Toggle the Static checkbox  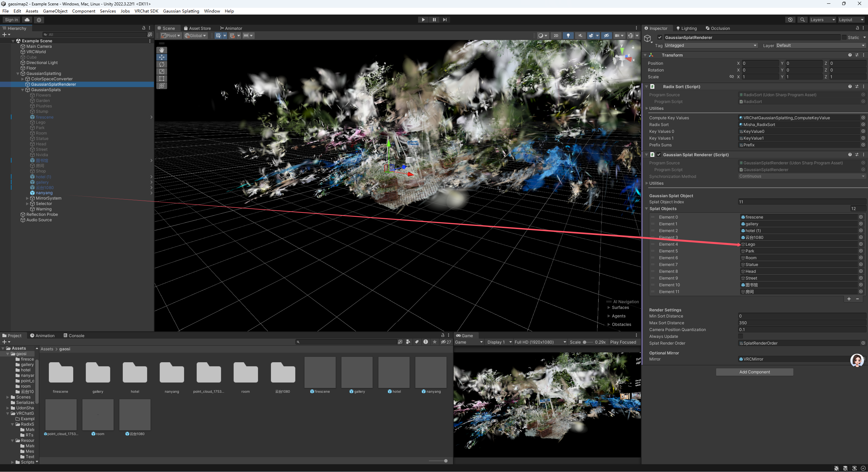point(844,37)
